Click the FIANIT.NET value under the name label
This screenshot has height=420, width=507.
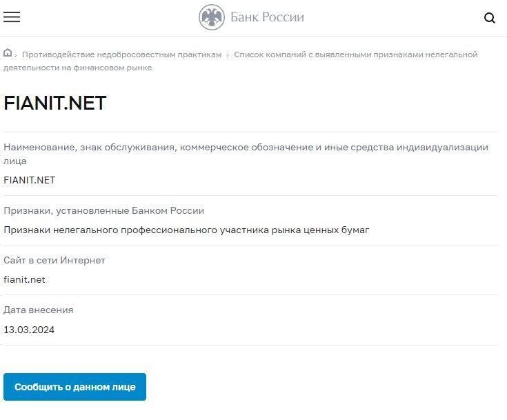(29, 180)
